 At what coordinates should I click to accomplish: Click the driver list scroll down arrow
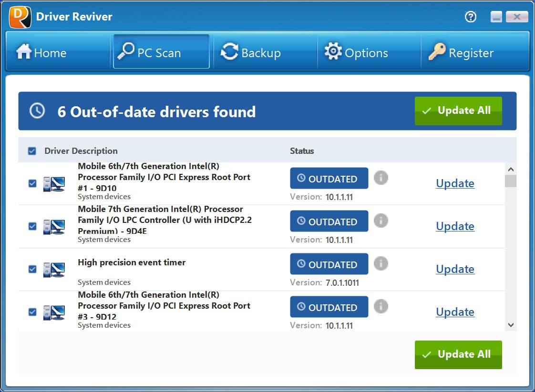pos(511,325)
